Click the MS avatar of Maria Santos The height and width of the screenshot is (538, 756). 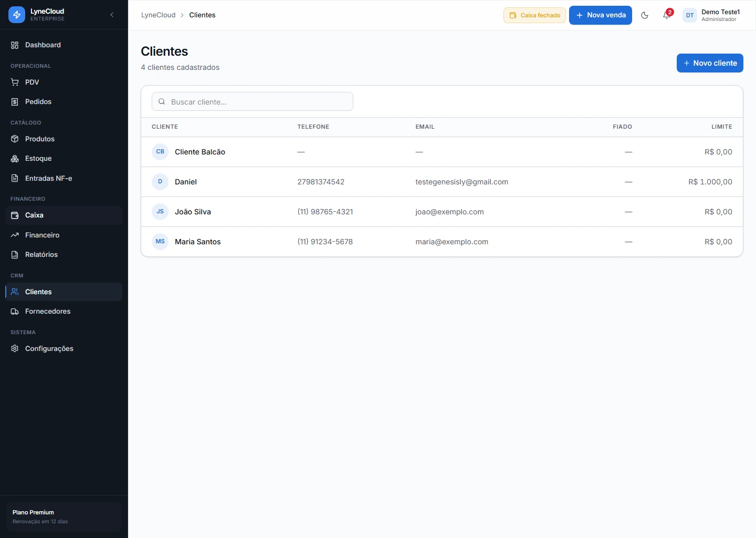click(x=160, y=242)
